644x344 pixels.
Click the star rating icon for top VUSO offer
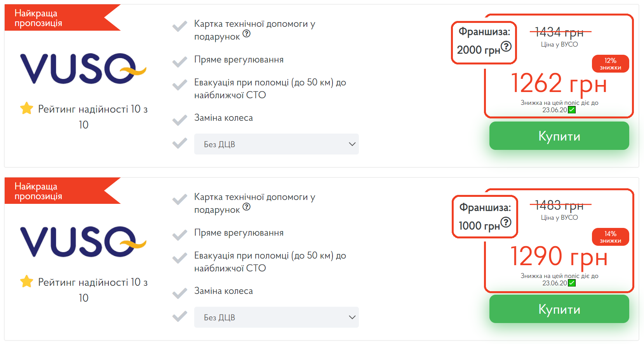point(26,109)
